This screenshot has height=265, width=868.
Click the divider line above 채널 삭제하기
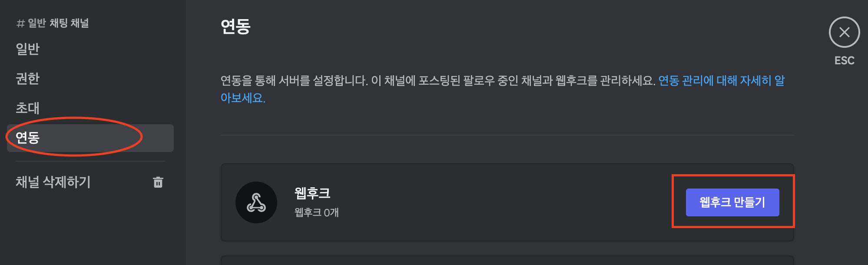(x=90, y=161)
